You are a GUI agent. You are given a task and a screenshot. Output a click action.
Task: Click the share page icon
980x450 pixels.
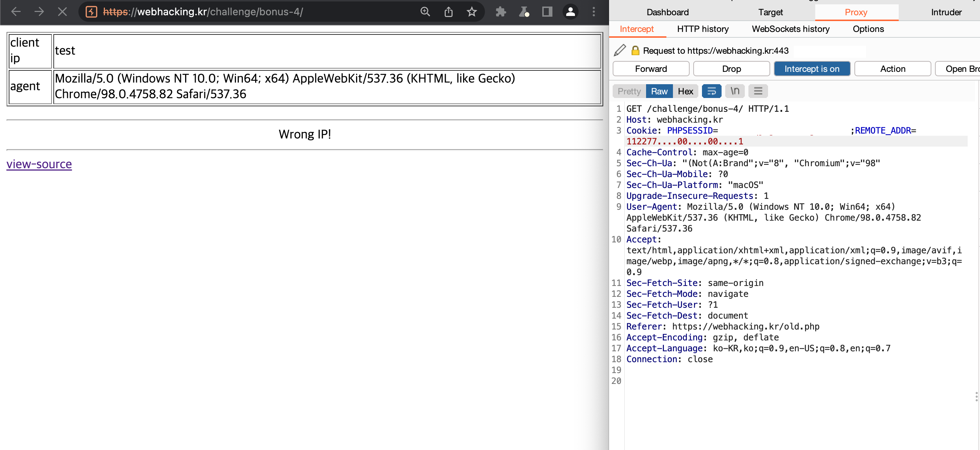pos(449,12)
